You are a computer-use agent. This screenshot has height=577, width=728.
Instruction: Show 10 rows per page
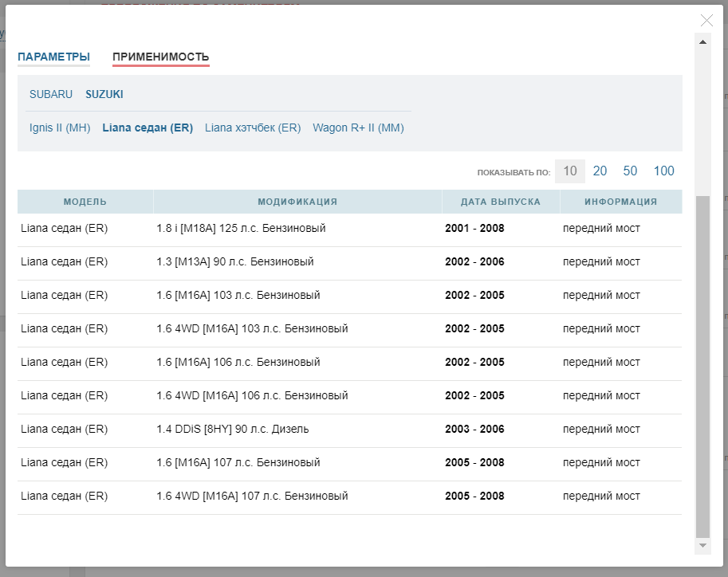(x=569, y=171)
